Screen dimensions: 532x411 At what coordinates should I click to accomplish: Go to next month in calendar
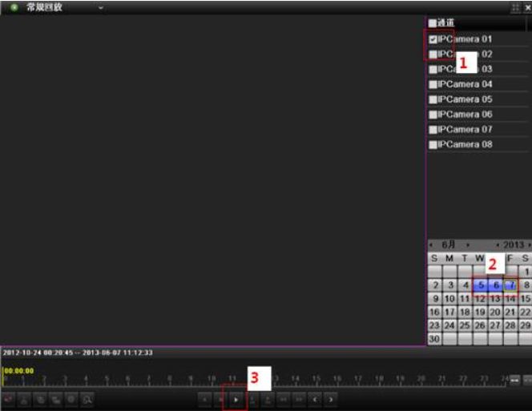(x=468, y=244)
